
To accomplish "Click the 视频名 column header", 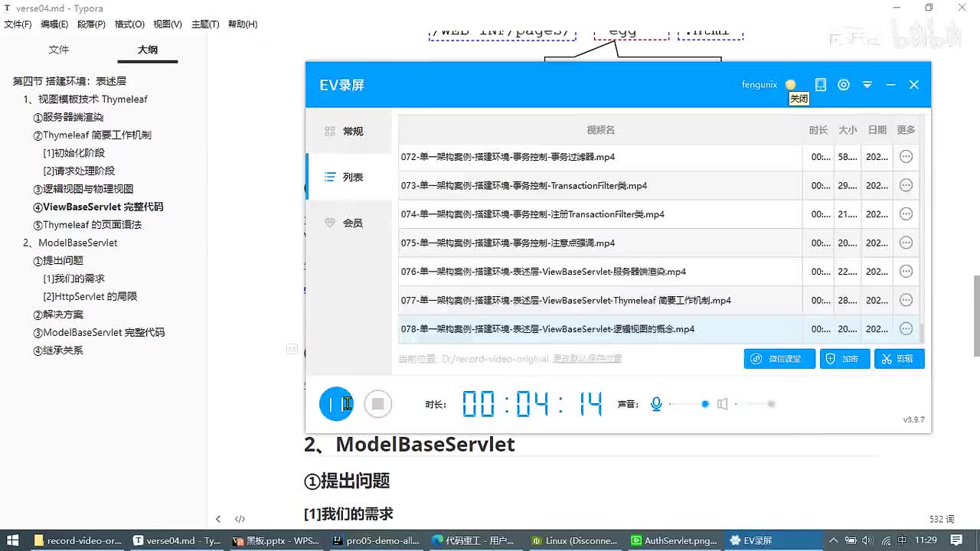I will [x=600, y=130].
